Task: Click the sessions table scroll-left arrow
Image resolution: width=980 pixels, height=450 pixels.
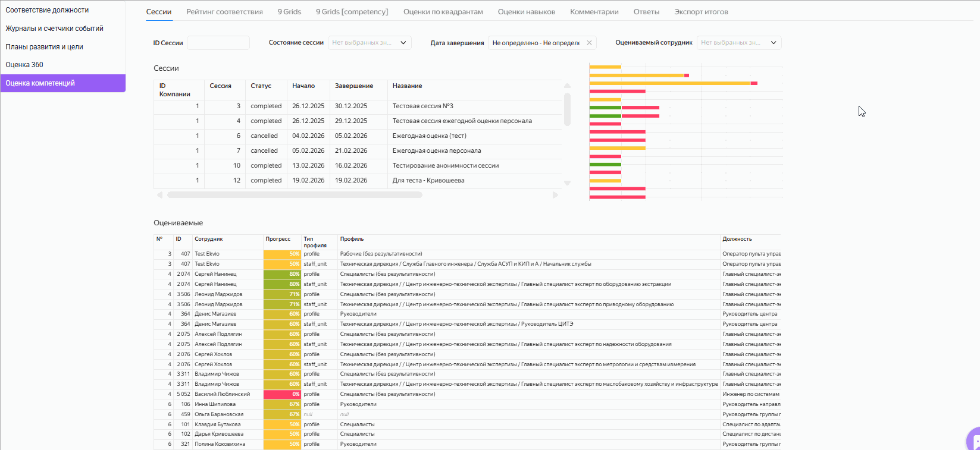Action: point(159,195)
